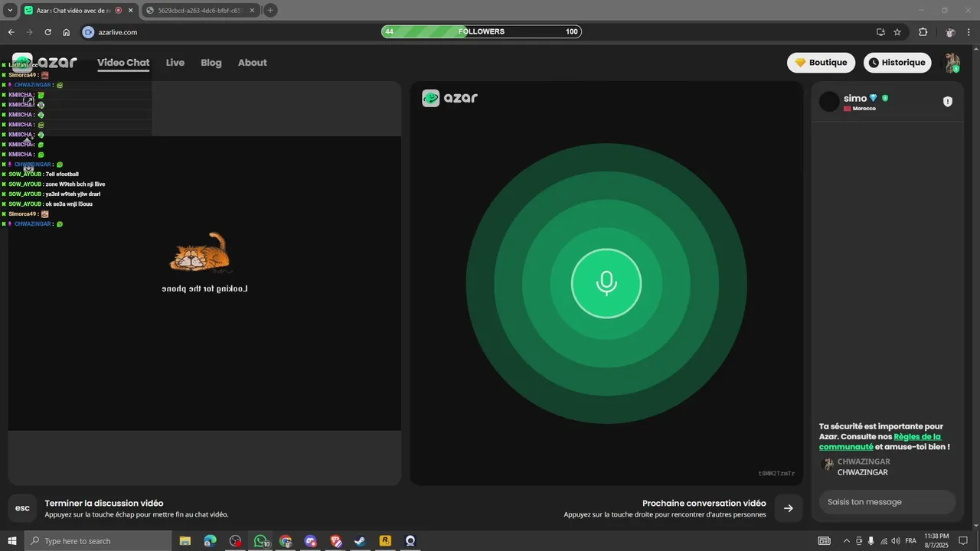Screen dimensions: 980x551
Task: Open the Chrome profile avatar
Action: pyautogui.click(x=950, y=32)
